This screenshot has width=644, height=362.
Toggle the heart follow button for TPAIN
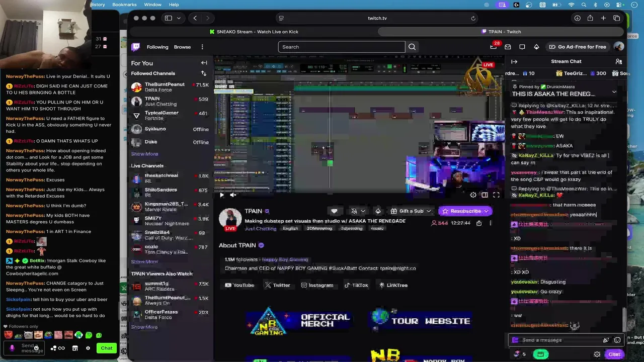334,211
